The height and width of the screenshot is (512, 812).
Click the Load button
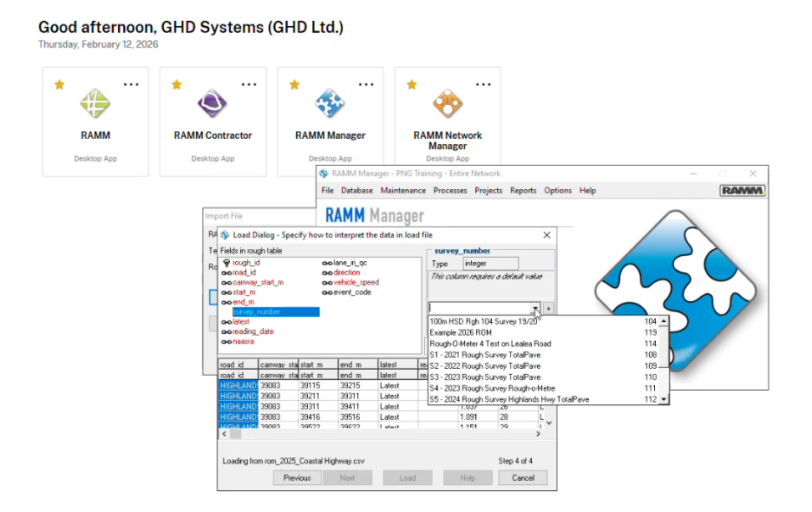pos(408,478)
